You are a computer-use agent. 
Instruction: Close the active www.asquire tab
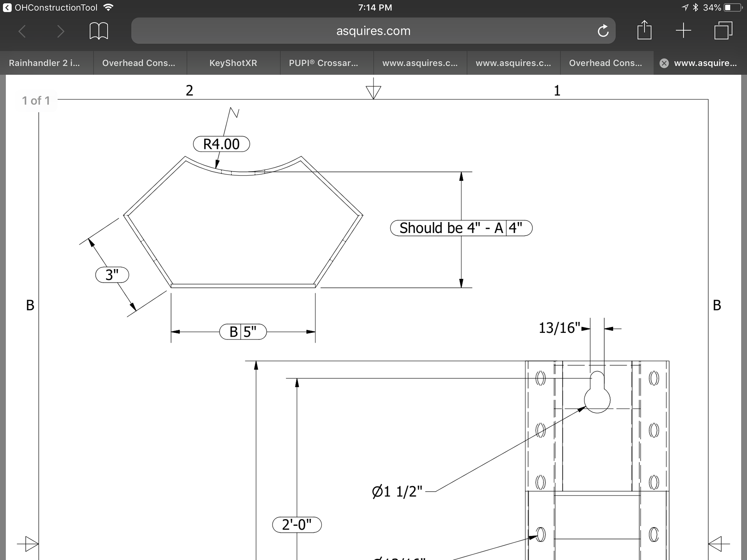[664, 63]
